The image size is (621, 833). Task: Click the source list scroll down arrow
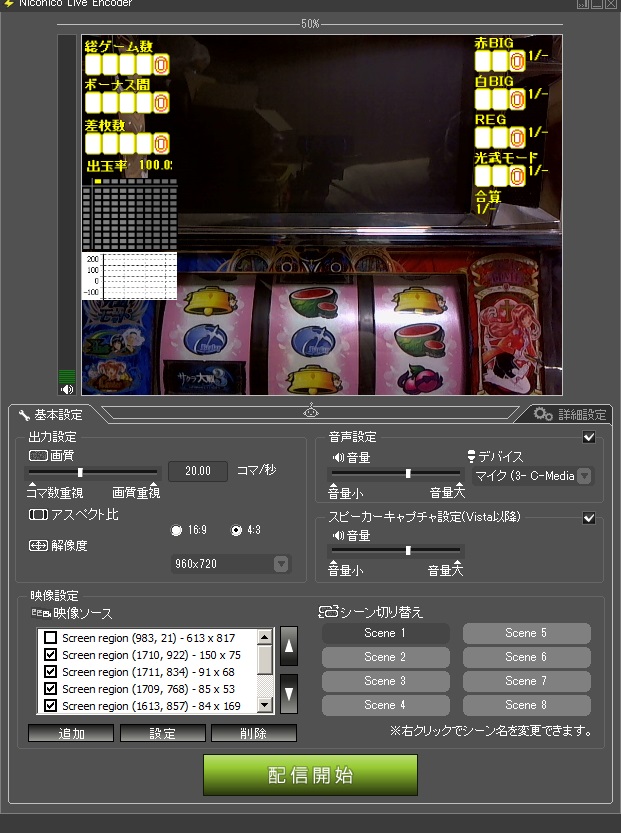pos(265,705)
